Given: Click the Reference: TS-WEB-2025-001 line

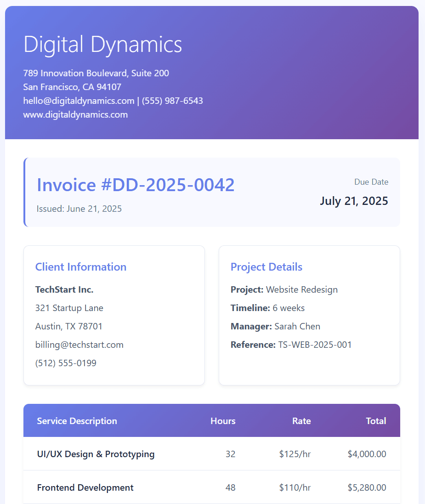Looking at the screenshot, I should coord(291,345).
